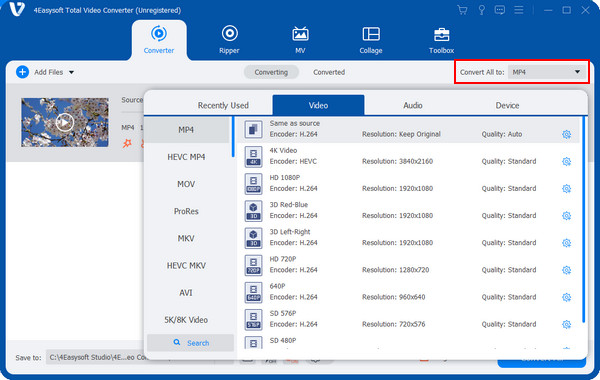600x380 pixels.
Task: Choose HEVC MKV format
Action: click(186, 266)
